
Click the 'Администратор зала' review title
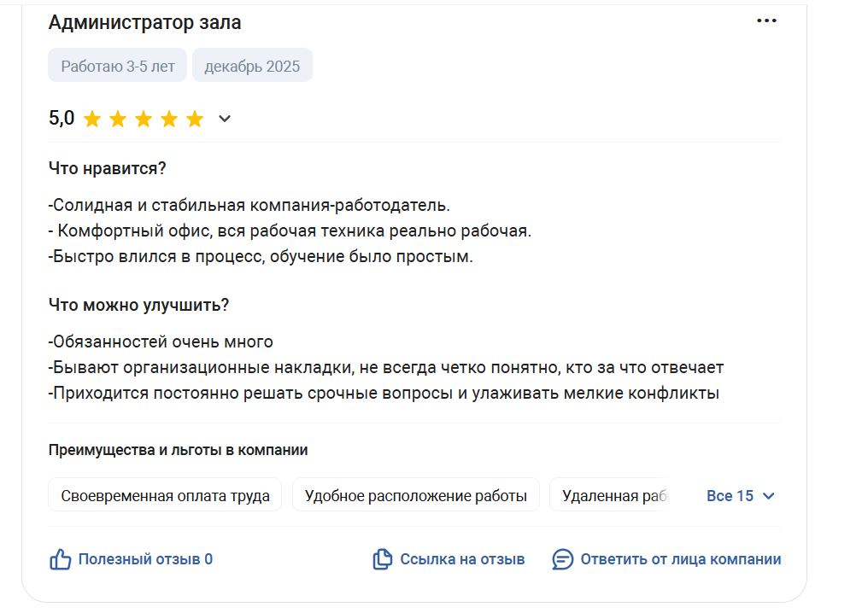pos(144,23)
